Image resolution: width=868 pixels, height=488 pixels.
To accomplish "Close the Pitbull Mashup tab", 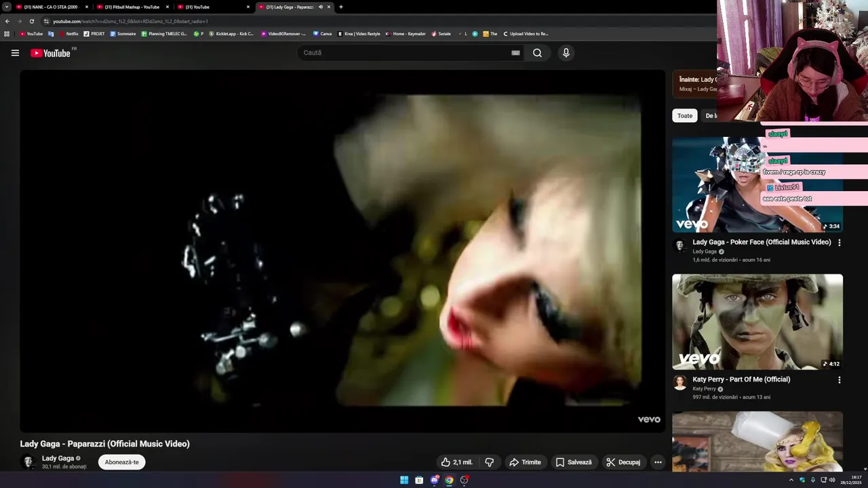I will [x=167, y=7].
